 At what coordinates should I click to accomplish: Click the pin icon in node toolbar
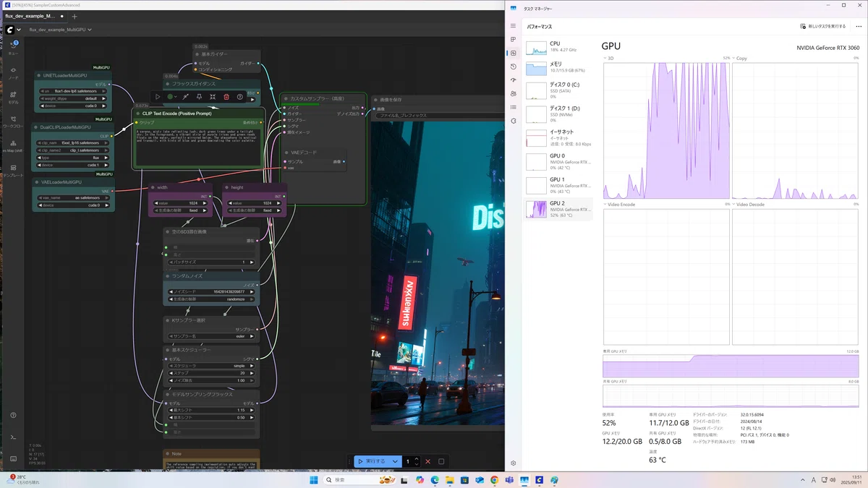coord(199,96)
